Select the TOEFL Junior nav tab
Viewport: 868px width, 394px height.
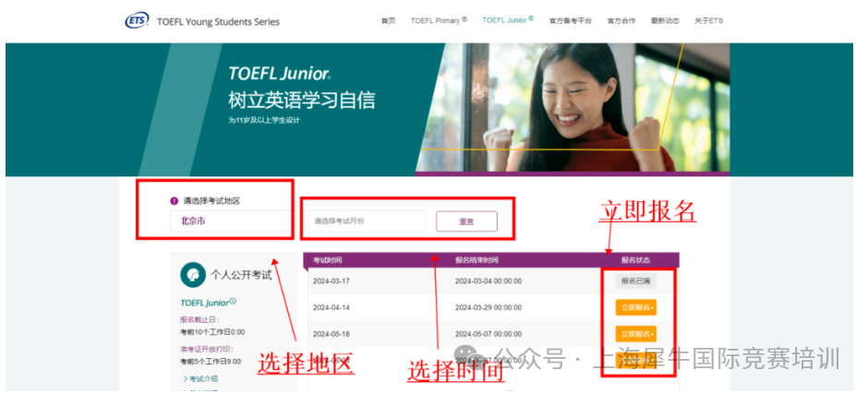click(507, 20)
